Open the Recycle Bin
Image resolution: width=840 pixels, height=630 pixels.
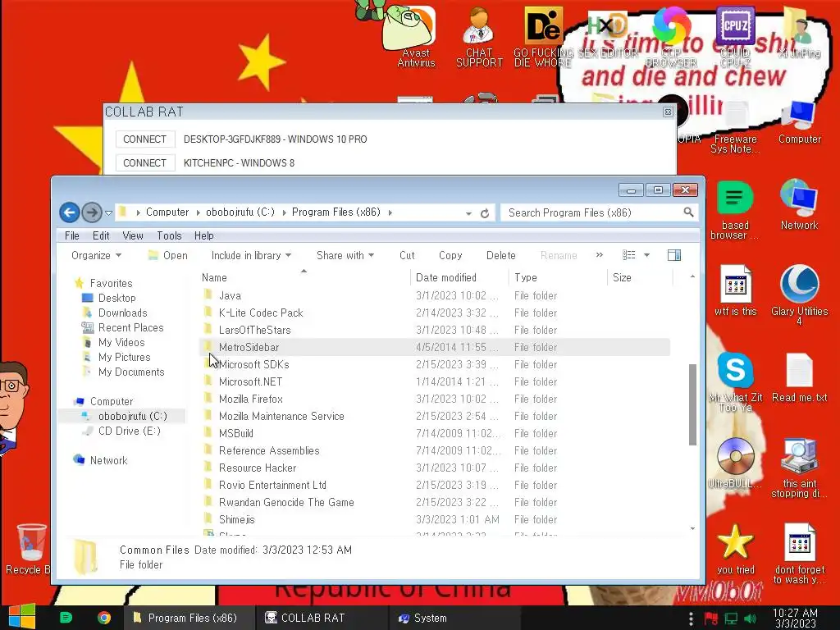30,549
